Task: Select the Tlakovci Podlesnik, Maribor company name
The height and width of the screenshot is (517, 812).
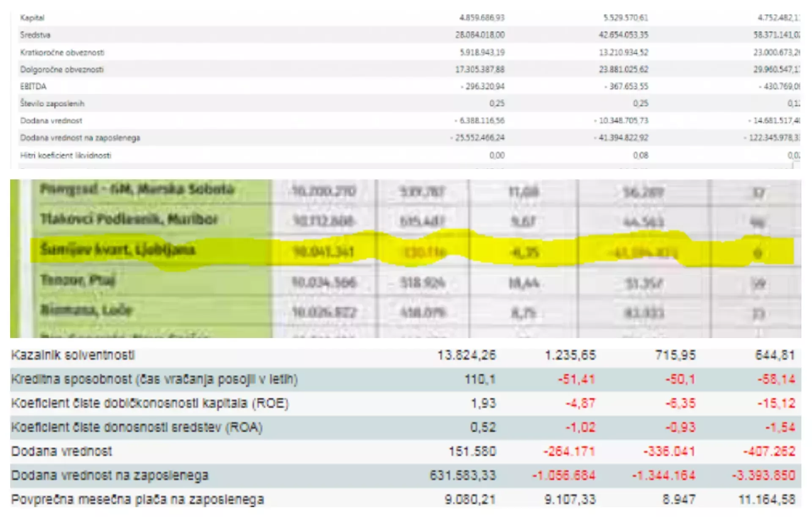Action: click(129, 219)
